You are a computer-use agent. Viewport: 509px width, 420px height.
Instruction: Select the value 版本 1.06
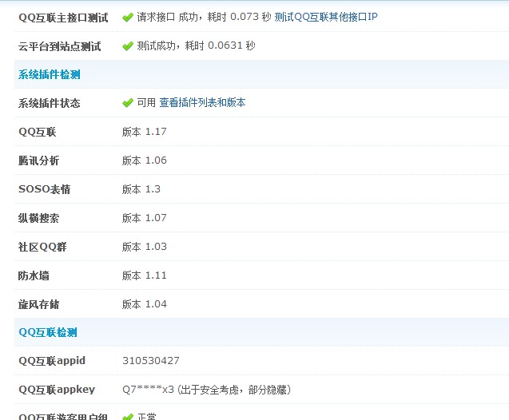(144, 160)
